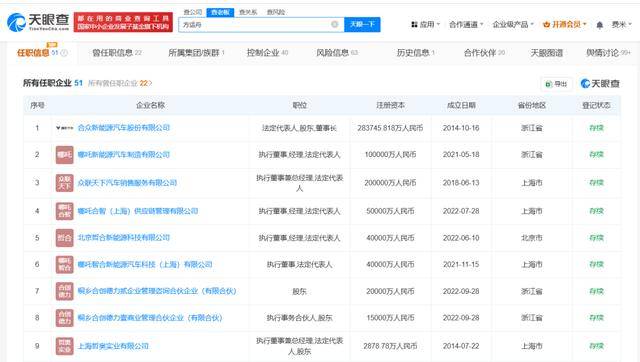Open the notification bell icon

[x=599, y=25]
